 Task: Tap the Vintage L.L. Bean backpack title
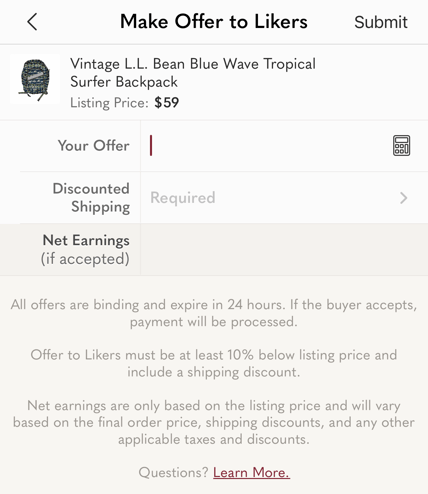193,73
